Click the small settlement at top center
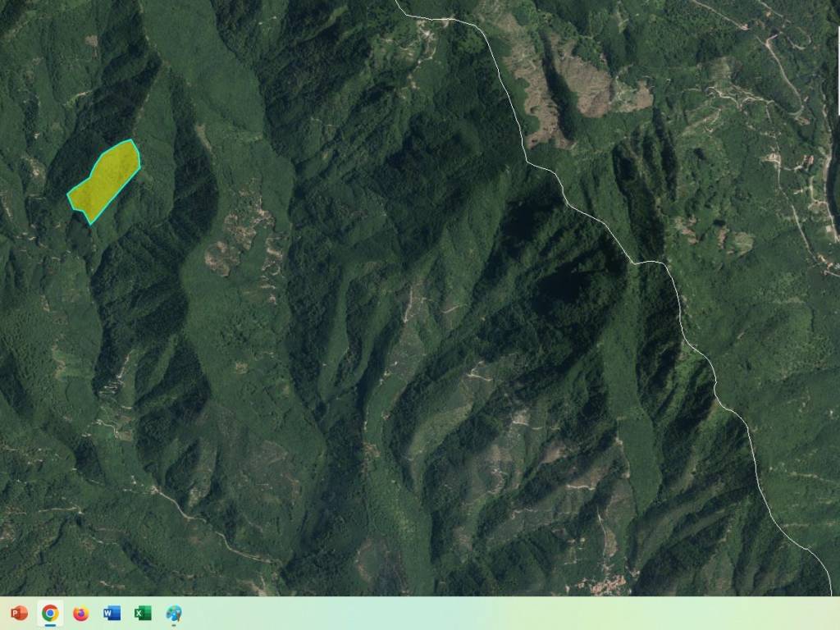This screenshot has height=630, width=840. tap(427, 33)
